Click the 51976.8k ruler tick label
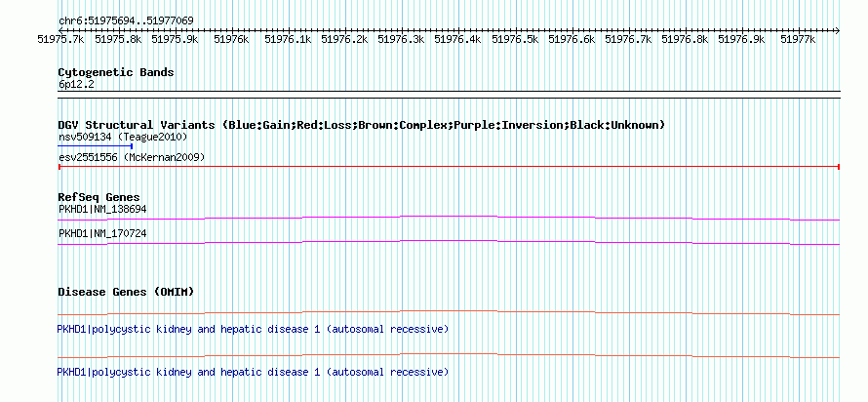Screen dimensions: 868x402 [x=685, y=39]
